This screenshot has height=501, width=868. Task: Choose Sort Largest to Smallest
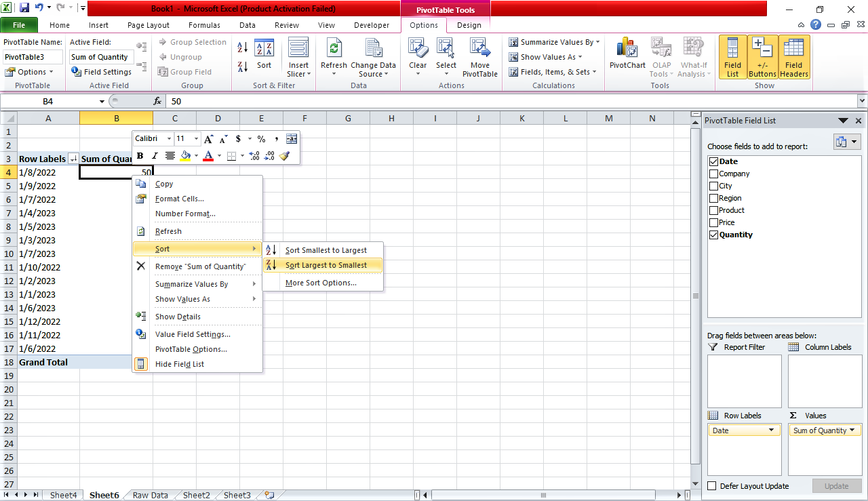coord(323,265)
